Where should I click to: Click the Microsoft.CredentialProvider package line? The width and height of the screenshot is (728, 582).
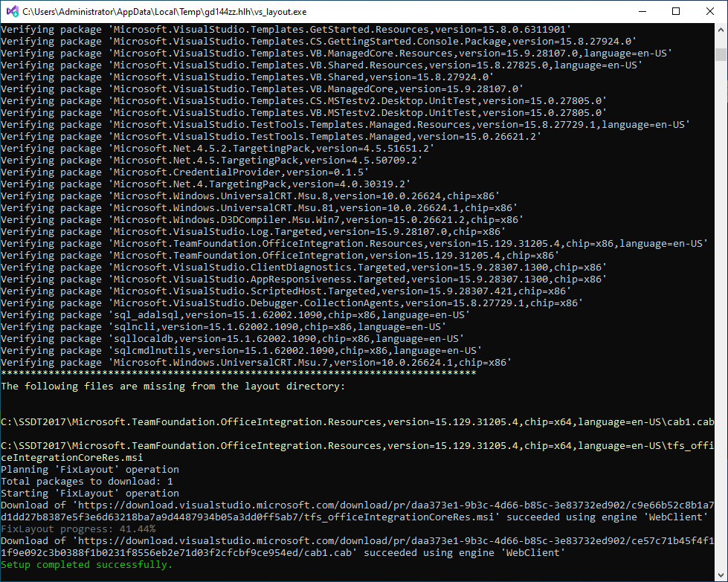click(x=184, y=172)
